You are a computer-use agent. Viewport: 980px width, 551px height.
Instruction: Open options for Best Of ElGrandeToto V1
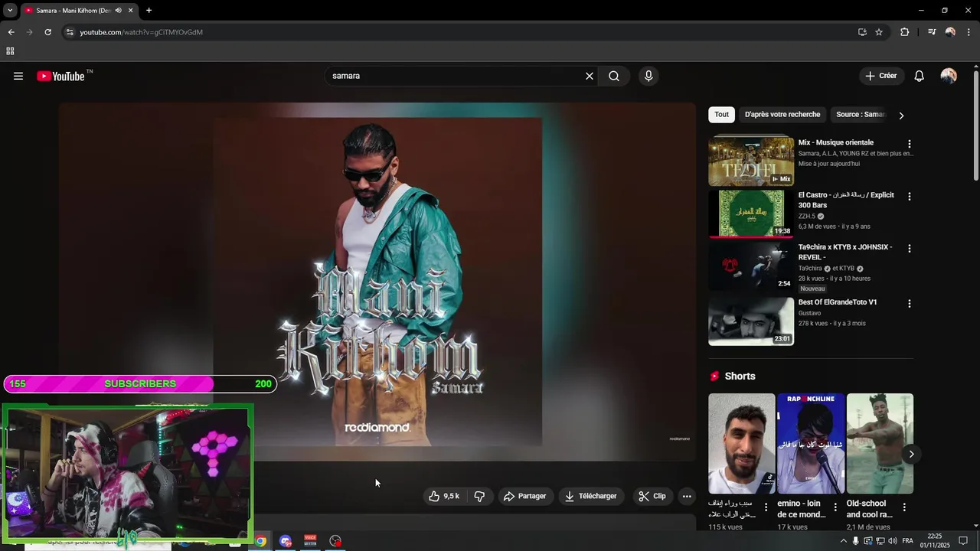910,304
